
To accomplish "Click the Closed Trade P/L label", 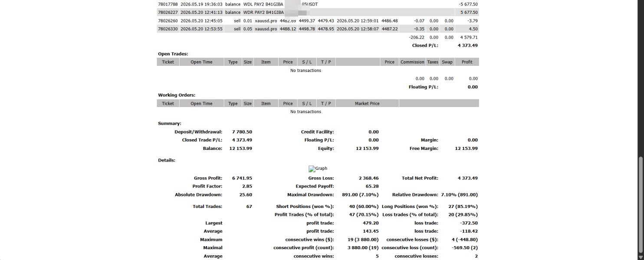I will 202,140.
